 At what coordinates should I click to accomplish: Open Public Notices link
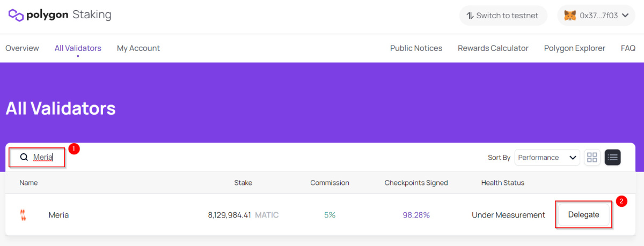416,48
